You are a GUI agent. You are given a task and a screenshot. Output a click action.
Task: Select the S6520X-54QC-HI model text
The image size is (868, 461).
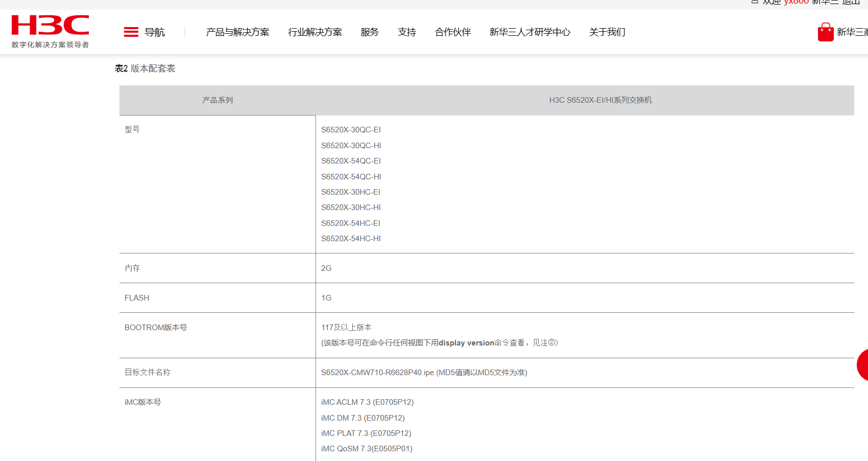(x=351, y=177)
